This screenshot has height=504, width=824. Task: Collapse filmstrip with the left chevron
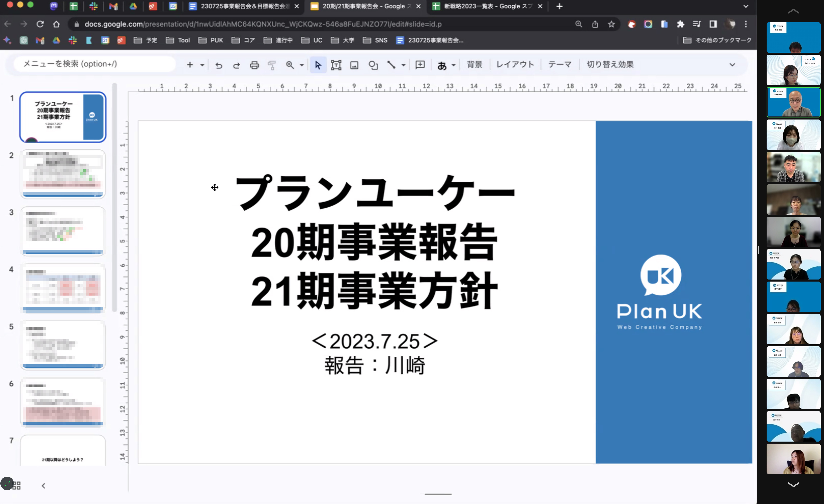click(43, 486)
